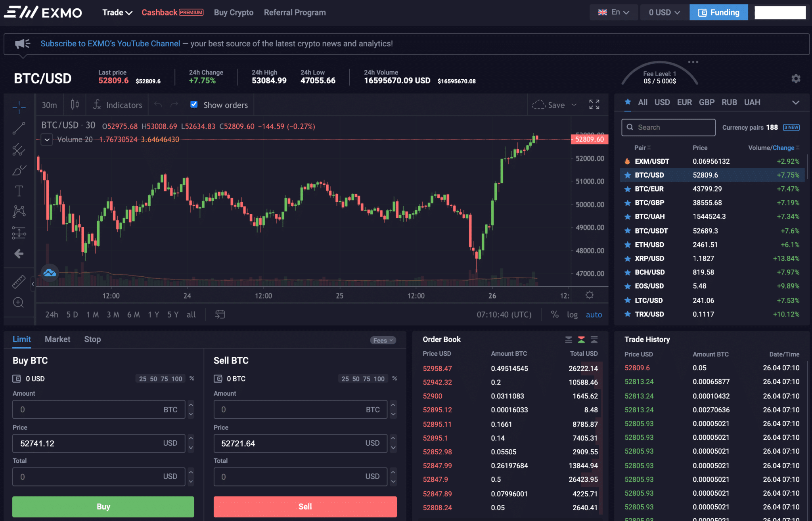Image resolution: width=812 pixels, height=521 pixels.
Task: Toggle log scale on chart
Action: click(572, 314)
